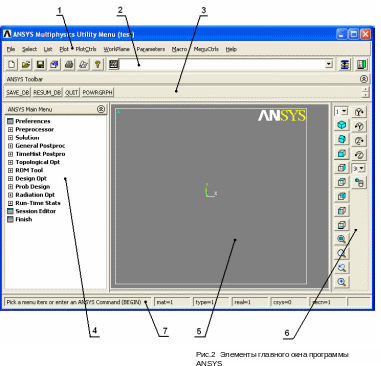Screen dimensions: 381x366
Task: Click the SAVE_DB toolbar button
Action: [18, 92]
